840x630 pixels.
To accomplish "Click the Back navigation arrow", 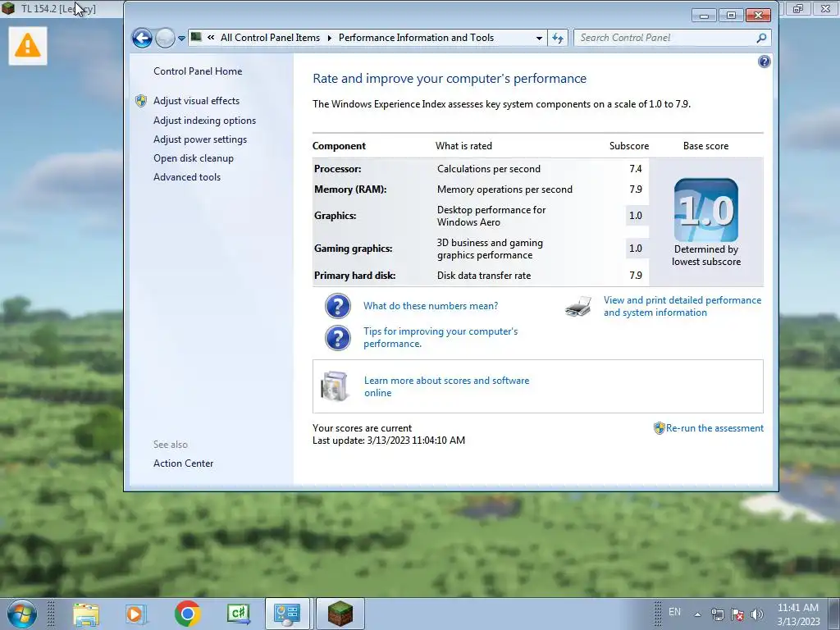I will tap(142, 38).
